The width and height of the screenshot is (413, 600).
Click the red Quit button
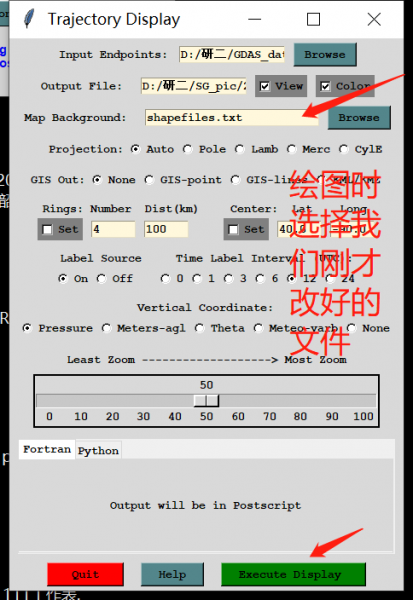[85, 574]
